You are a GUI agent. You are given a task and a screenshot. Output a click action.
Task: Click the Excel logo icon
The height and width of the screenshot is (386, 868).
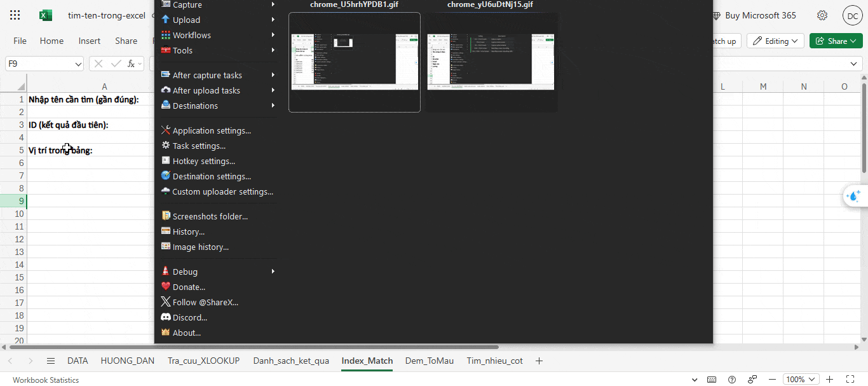[x=46, y=15]
